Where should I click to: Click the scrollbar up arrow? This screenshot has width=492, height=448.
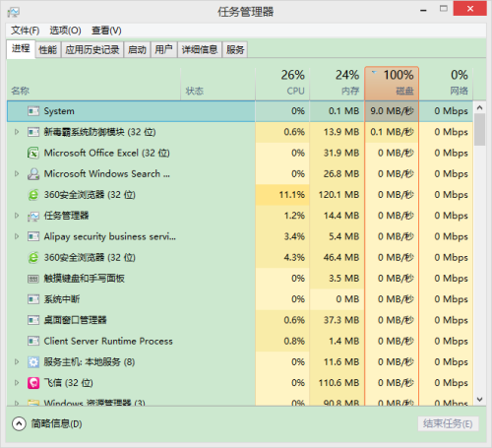(x=479, y=107)
